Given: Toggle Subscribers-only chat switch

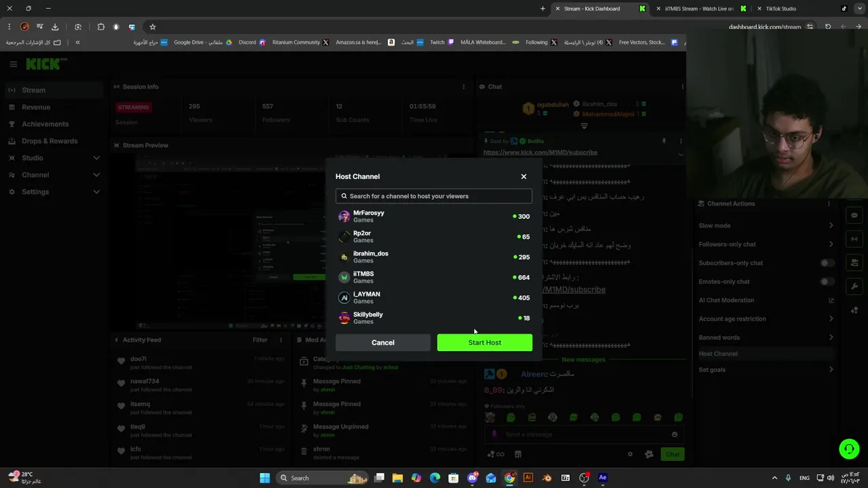Looking at the screenshot, I should pos(826,263).
